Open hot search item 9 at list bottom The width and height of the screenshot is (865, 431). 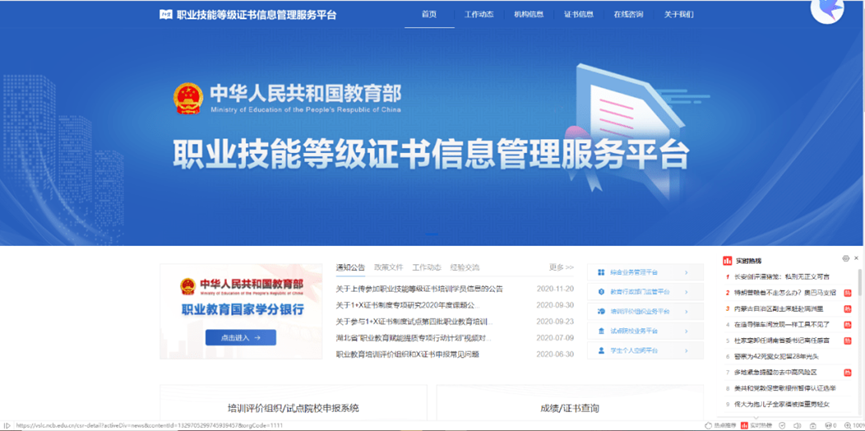point(781,405)
